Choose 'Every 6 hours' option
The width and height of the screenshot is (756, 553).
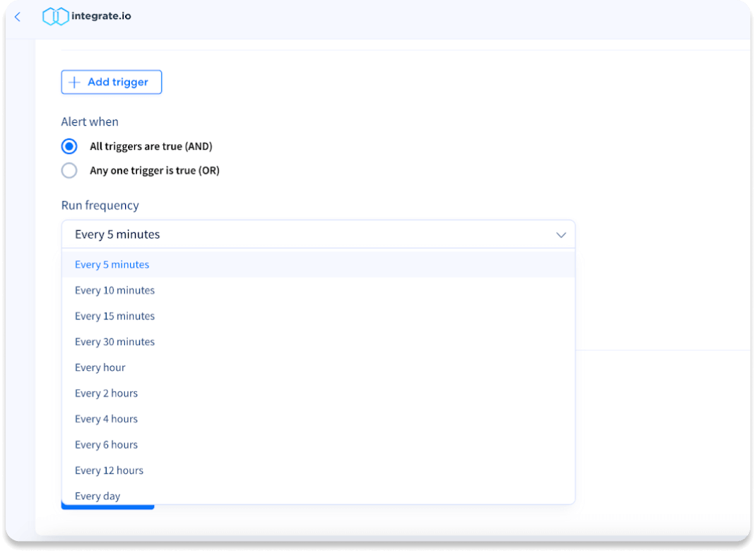pyautogui.click(x=106, y=445)
